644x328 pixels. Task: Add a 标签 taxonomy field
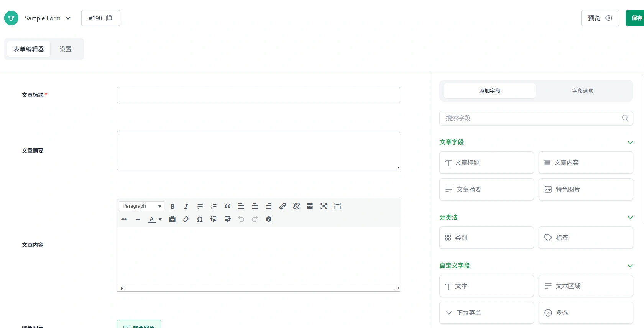point(586,238)
